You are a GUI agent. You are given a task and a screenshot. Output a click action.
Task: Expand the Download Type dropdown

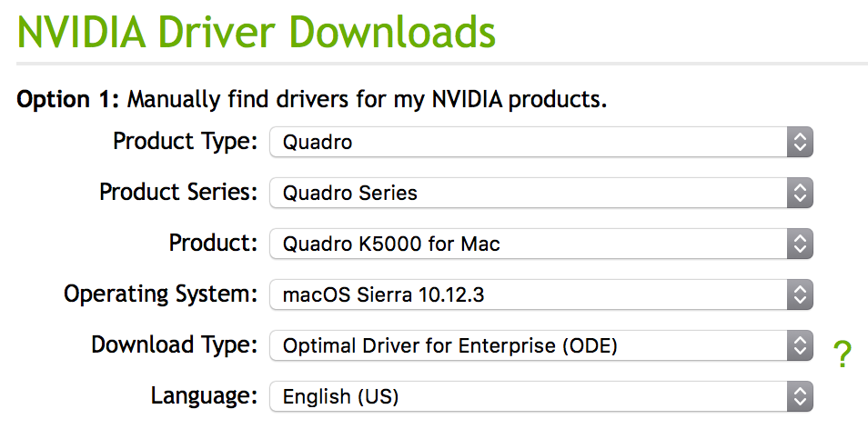pyautogui.click(x=528, y=345)
